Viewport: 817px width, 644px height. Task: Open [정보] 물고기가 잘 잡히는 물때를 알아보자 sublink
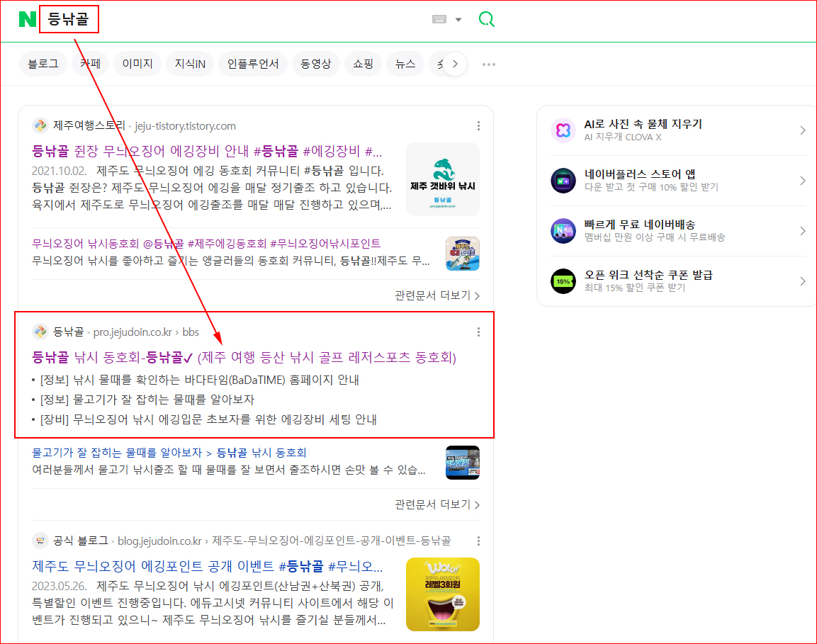147,400
